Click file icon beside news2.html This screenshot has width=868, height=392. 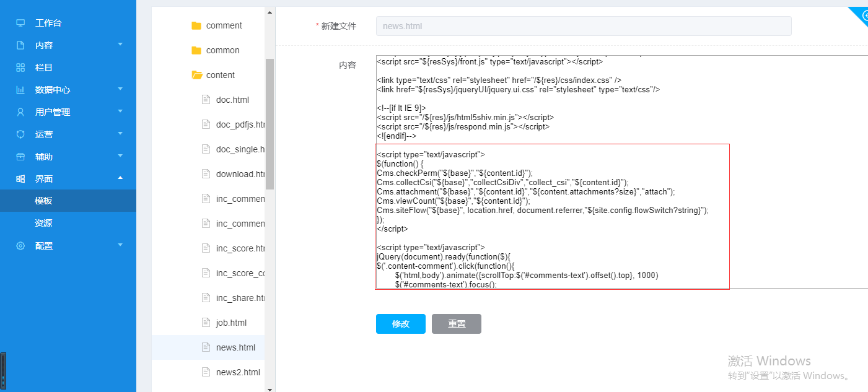[206, 372]
